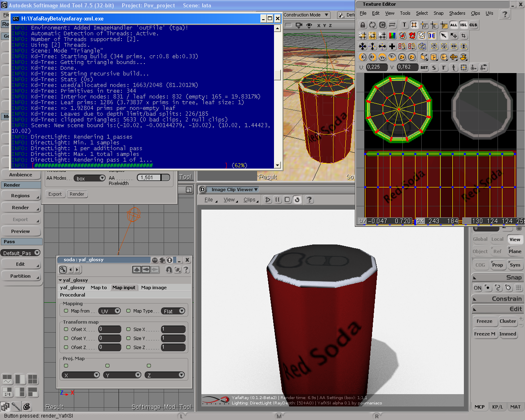
Task: Click the Render button beside Export
Action: click(x=77, y=194)
